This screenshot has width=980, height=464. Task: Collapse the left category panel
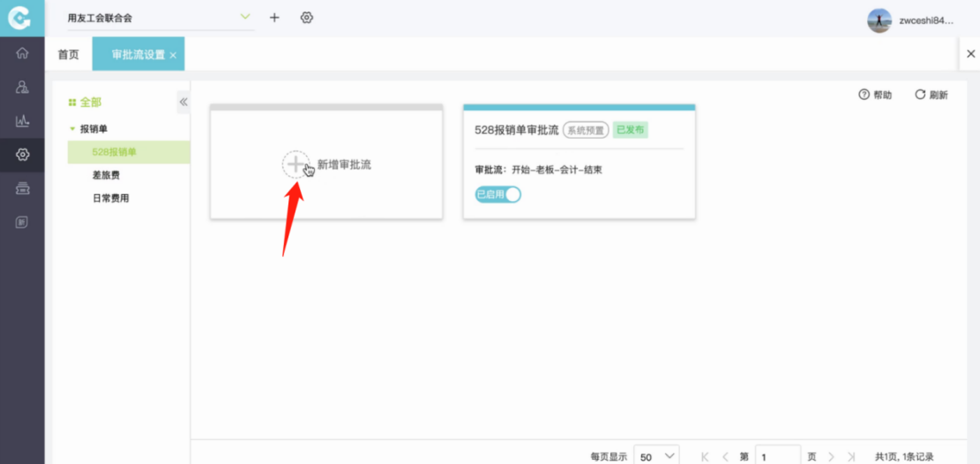coord(183,101)
